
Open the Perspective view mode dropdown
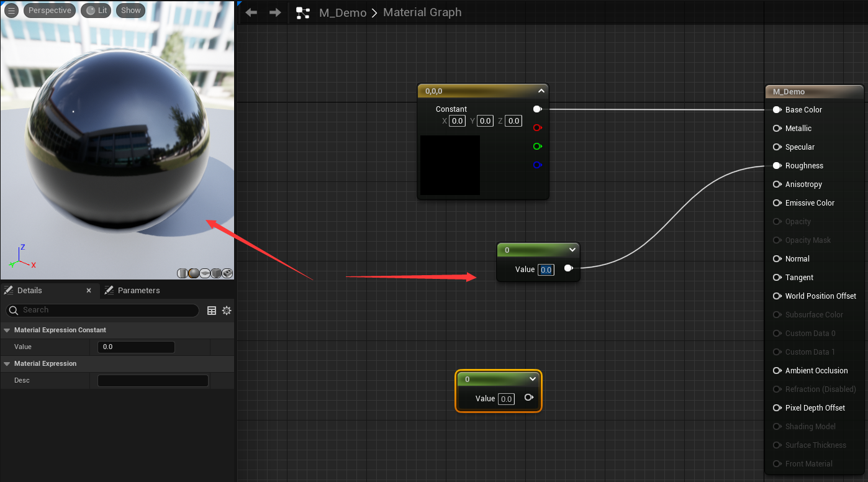[50, 11]
